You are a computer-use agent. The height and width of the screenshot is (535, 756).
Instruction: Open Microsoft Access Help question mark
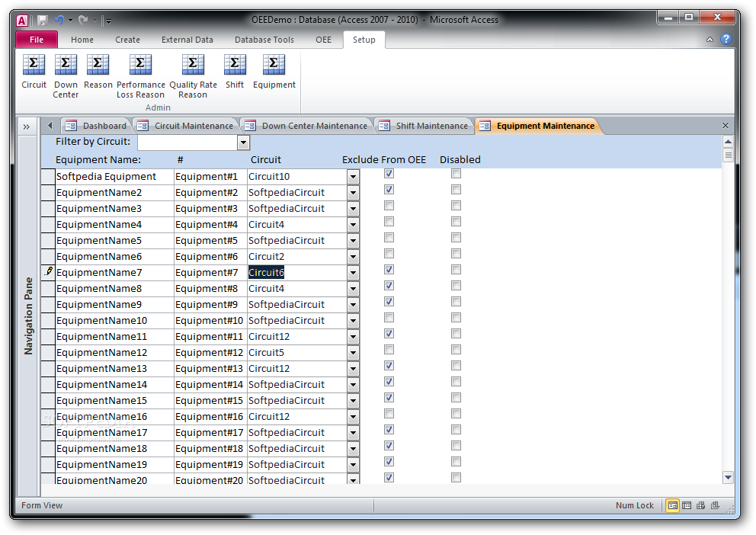pyautogui.click(x=726, y=39)
